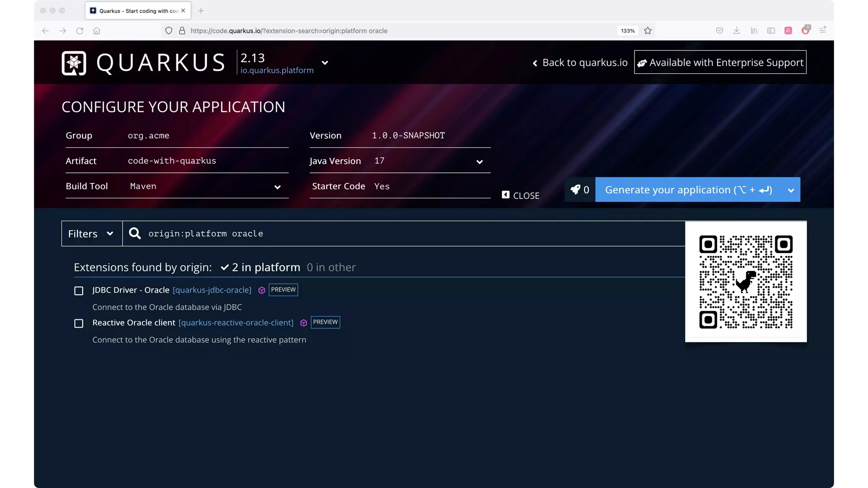Click the Quarkus logo icon
Viewport: 868px width, 488px height.
click(74, 63)
